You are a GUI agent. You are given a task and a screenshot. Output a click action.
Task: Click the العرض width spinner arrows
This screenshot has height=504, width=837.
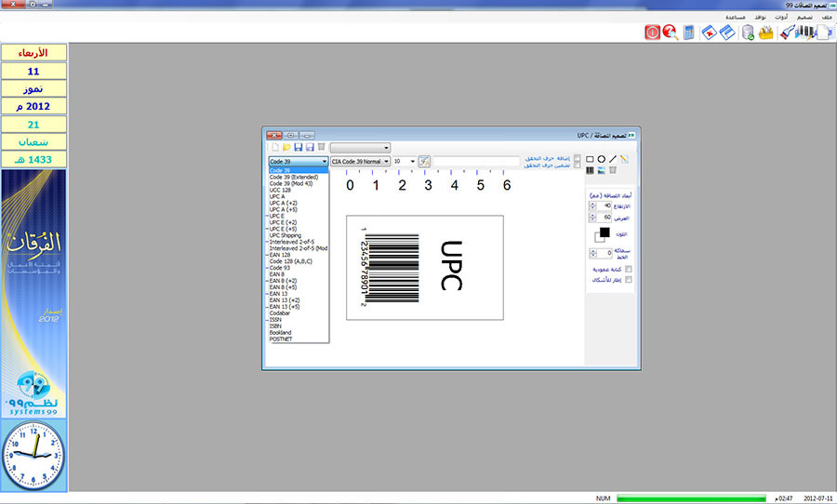tap(592, 218)
